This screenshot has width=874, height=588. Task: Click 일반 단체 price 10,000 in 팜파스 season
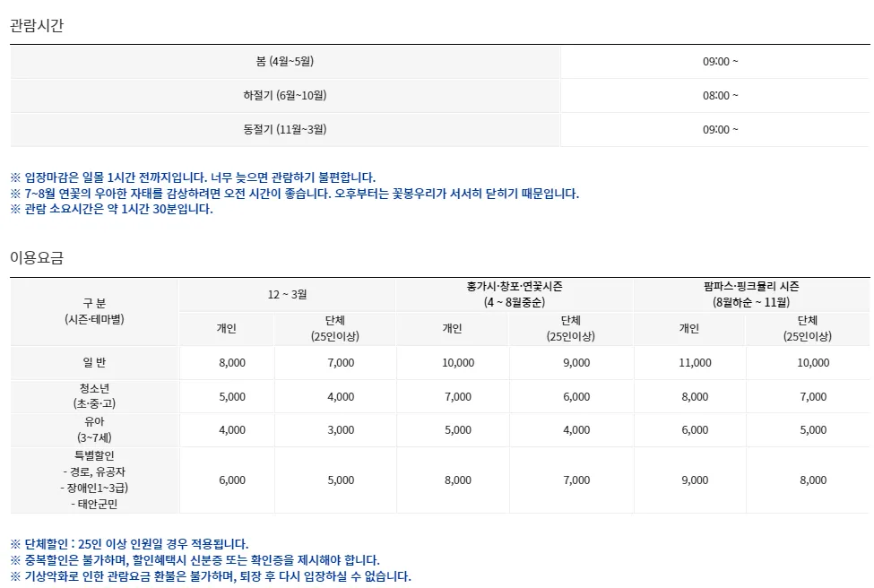point(813,363)
